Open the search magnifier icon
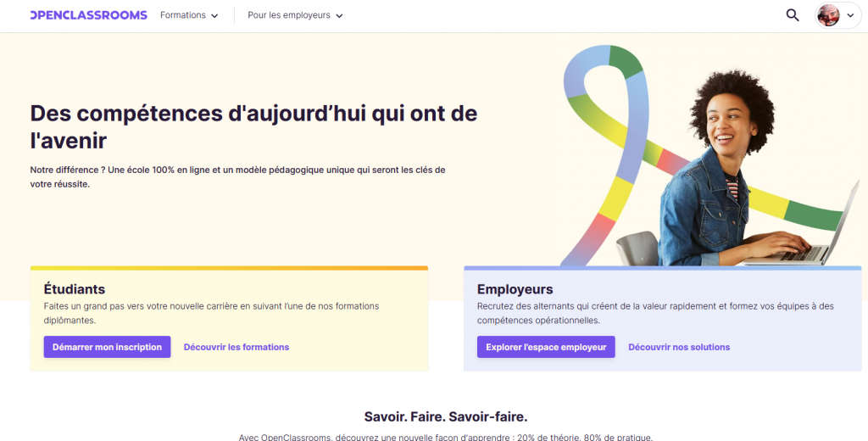This screenshot has width=868, height=441. point(793,15)
